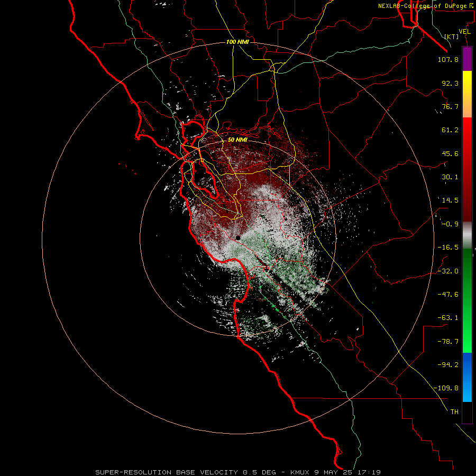Click the -109.8 value on velocity scale
Viewport: 476px width, 476px height.
[446, 388]
